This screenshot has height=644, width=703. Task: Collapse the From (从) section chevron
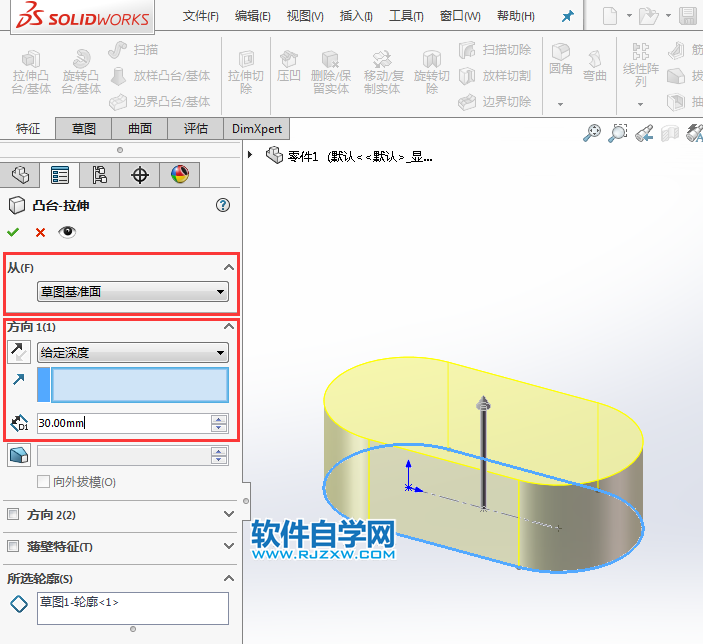(229, 267)
